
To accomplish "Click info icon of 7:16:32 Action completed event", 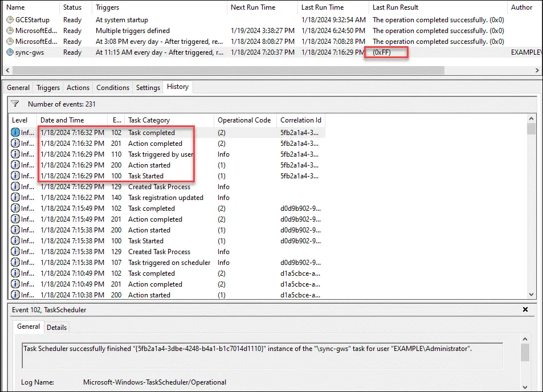I will 15,143.
